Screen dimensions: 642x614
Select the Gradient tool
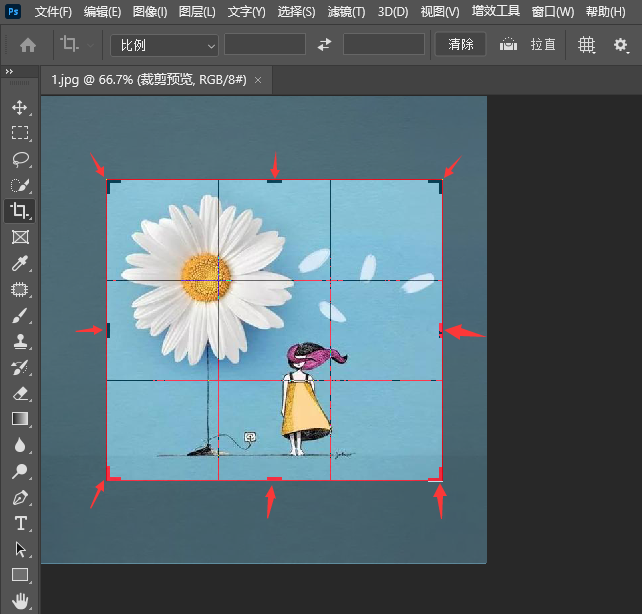click(19, 420)
